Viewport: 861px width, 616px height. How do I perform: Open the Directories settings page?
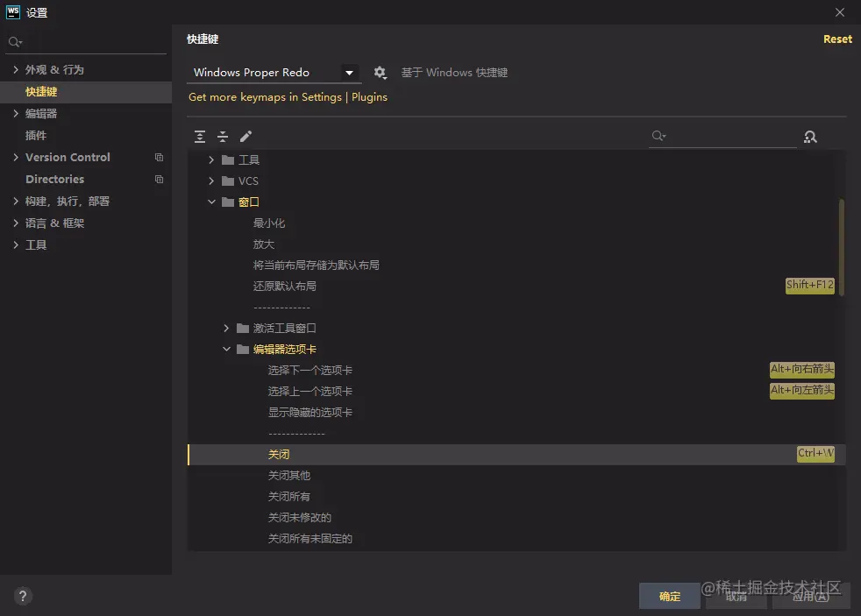pyautogui.click(x=55, y=180)
